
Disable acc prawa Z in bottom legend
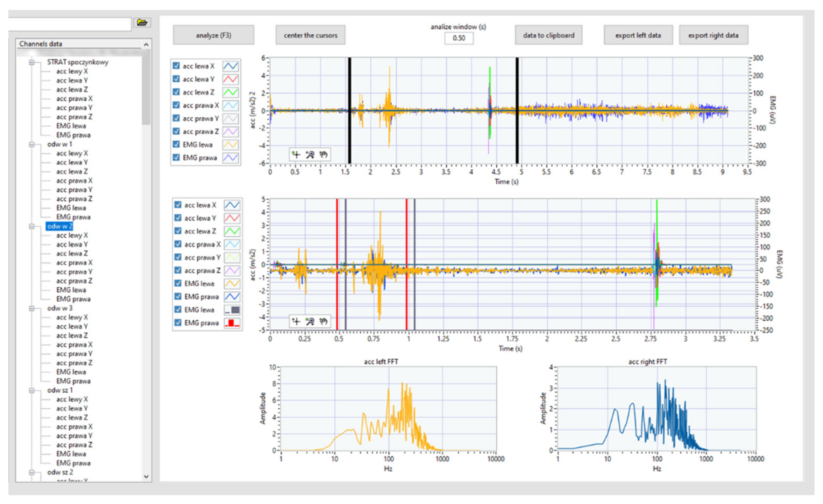click(178, 270)
